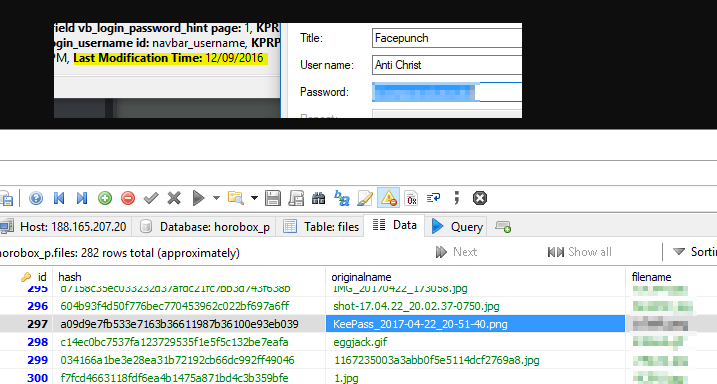
Task: Click the User name field containing Anti Christ
Action: click(447, 65)
